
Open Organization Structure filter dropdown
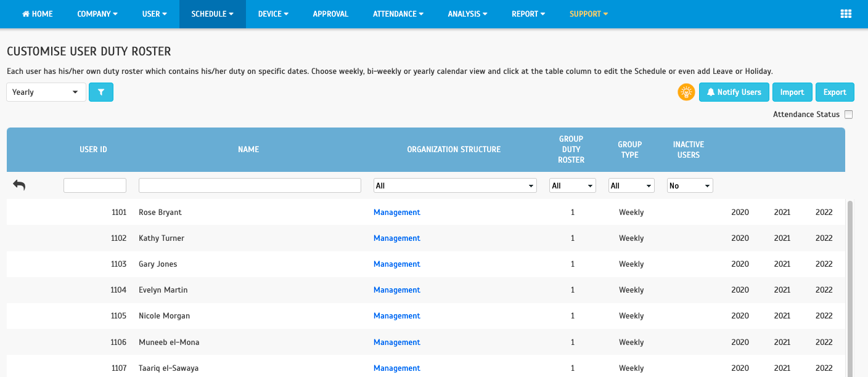pyautogui.click(x=455, y=185)
